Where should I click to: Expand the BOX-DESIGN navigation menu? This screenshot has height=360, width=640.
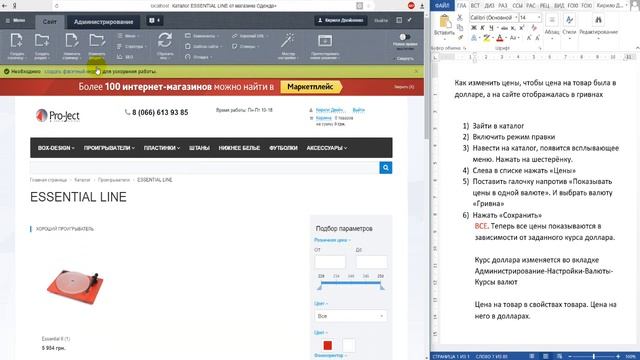point(56,148)
